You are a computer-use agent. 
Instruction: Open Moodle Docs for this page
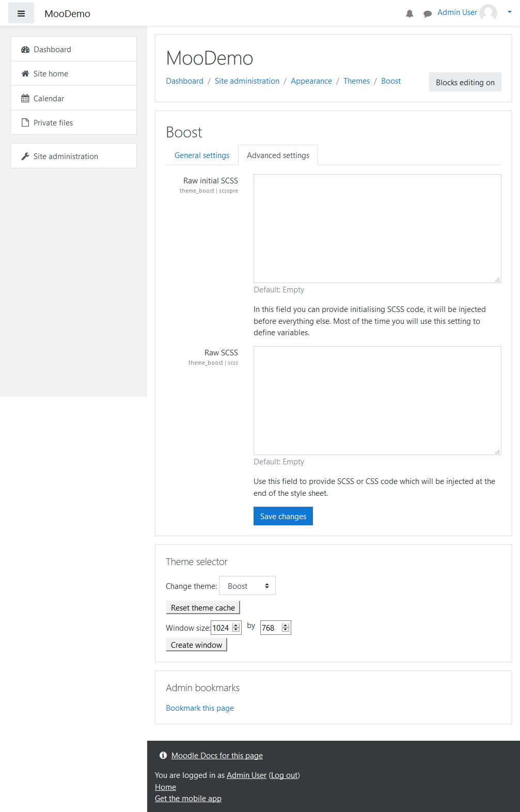[217, 755]
